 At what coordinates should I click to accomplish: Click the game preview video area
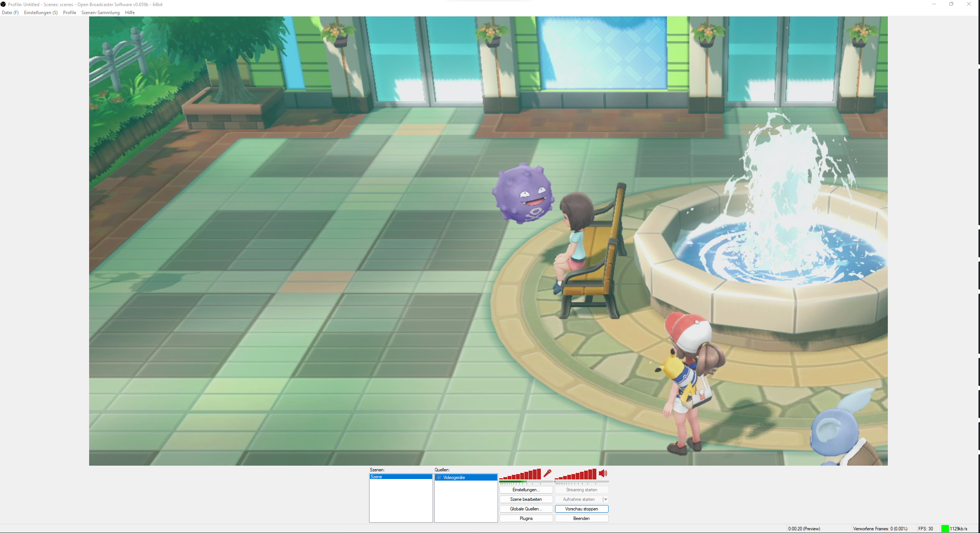pos(488,241)
